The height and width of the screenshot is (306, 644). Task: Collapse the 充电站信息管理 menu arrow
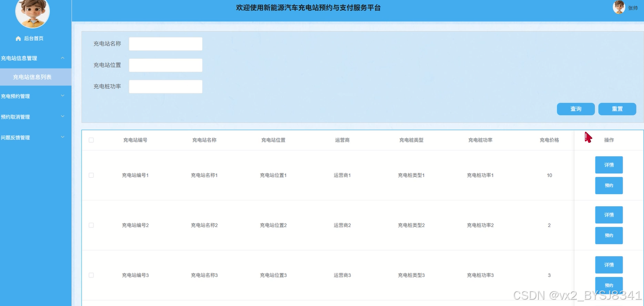63,58
